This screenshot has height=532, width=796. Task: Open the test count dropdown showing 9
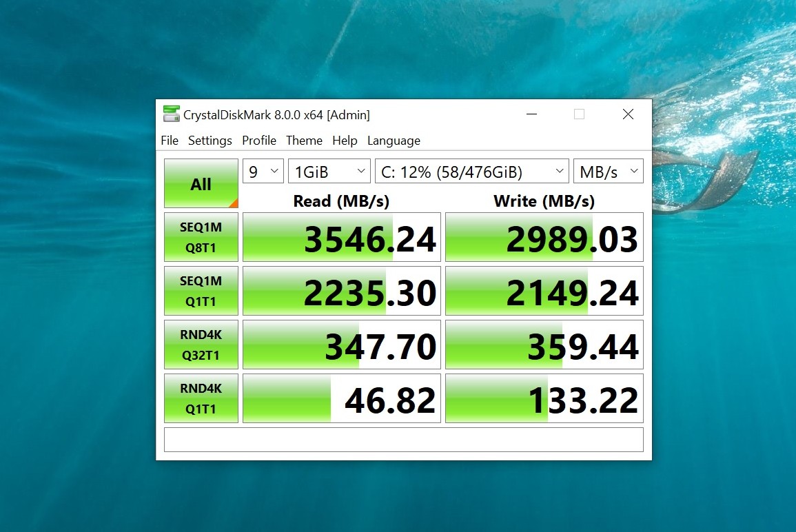point(263,172)
